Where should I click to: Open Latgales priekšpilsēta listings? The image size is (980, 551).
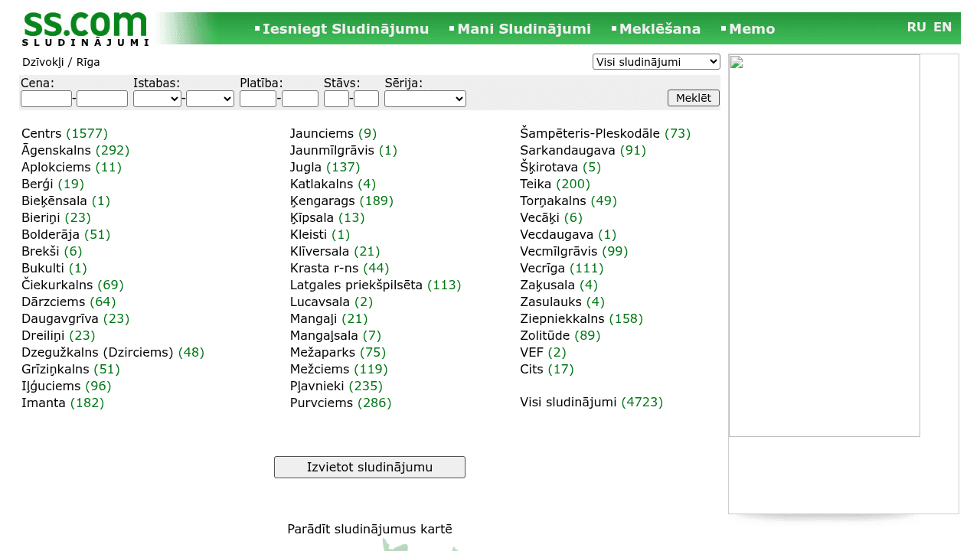pos(356,285)
